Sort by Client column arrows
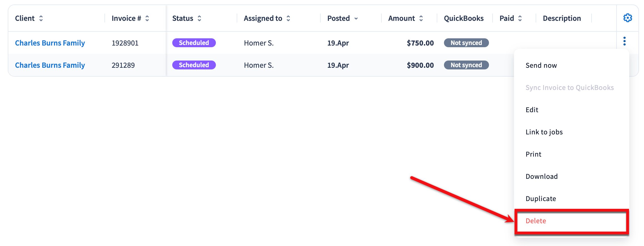The height and width of the screenshot is (246, 644). click(x=41, y=18)
